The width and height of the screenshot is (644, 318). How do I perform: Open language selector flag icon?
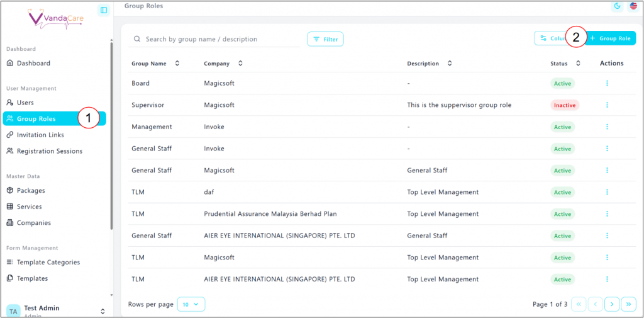click(633, 6)
